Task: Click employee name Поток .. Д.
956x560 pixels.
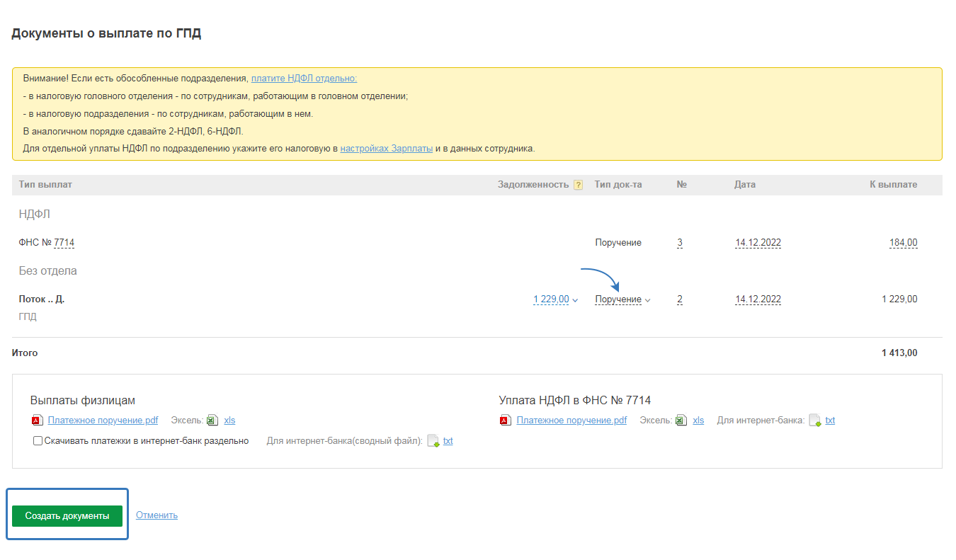Action: click(x=42, y=299)
